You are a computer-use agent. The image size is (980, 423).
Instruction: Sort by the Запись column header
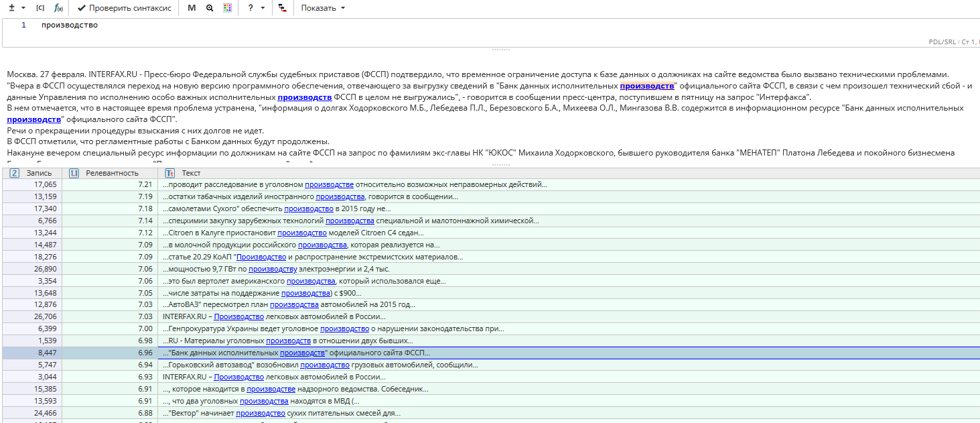(x=39, y=173)
